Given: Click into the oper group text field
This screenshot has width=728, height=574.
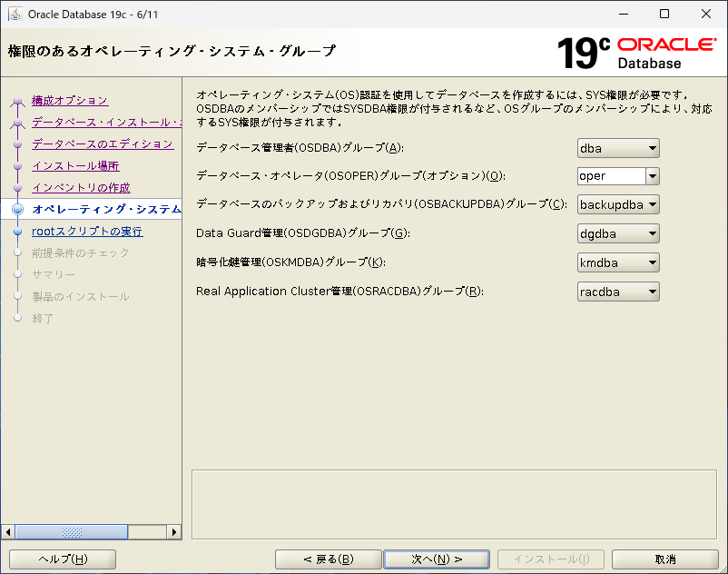Looking at the screenshot, I should tap(612, 176).
